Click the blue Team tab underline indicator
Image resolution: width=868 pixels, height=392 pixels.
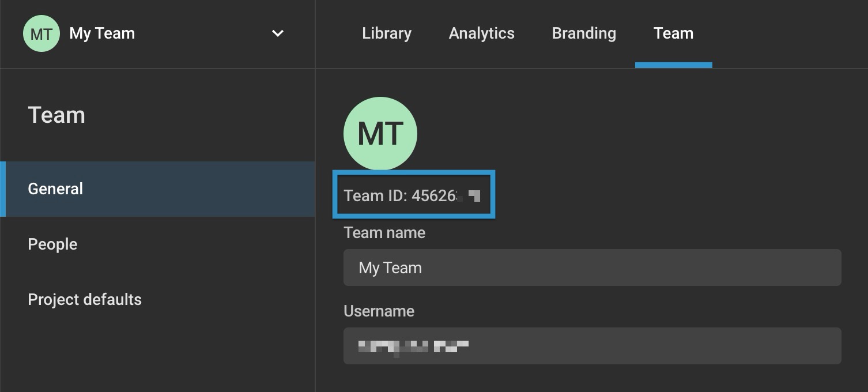coord(673,65)
